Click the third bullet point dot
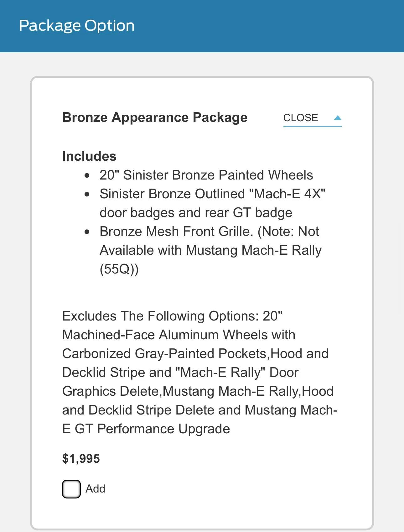Screen dimensions: 404x532 [87, 232]
